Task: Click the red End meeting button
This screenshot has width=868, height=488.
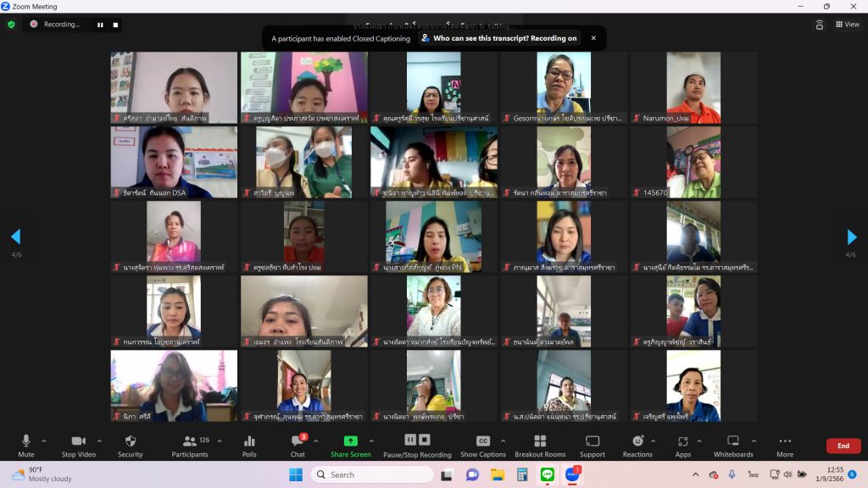Action: [843, 446]
